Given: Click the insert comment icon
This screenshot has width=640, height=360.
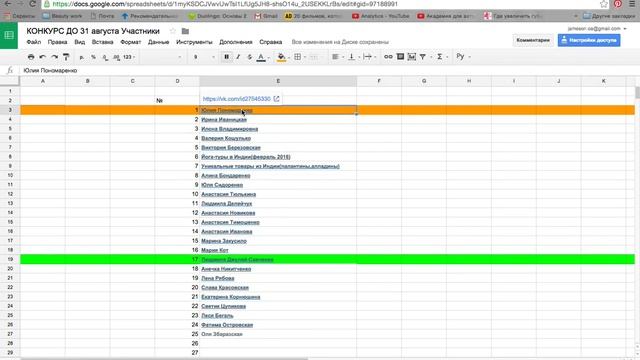Looking at the screenshot, I should point(400,57).
